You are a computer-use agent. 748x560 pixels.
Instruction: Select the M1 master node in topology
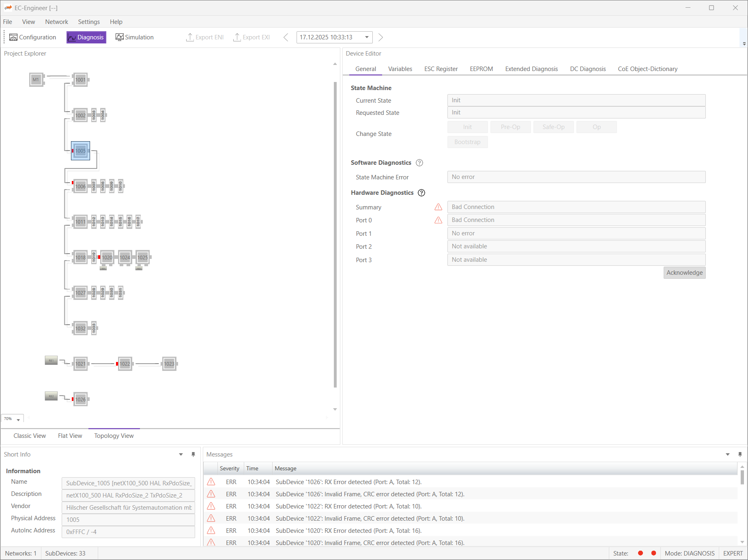(36, 80)
